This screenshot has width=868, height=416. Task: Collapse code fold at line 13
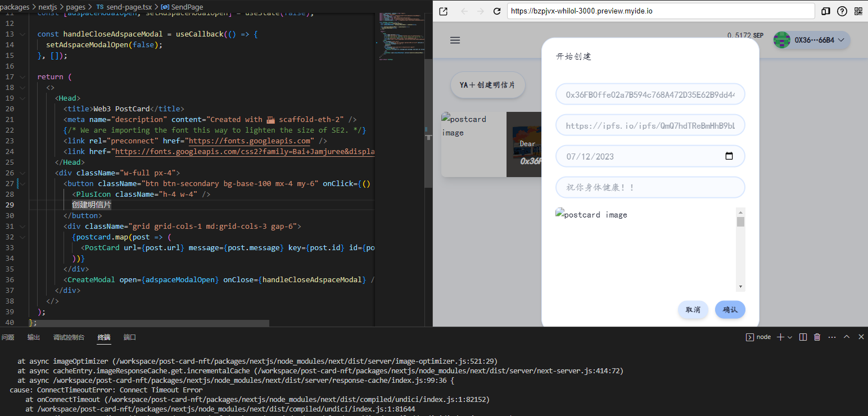click(x=22, y=34)
